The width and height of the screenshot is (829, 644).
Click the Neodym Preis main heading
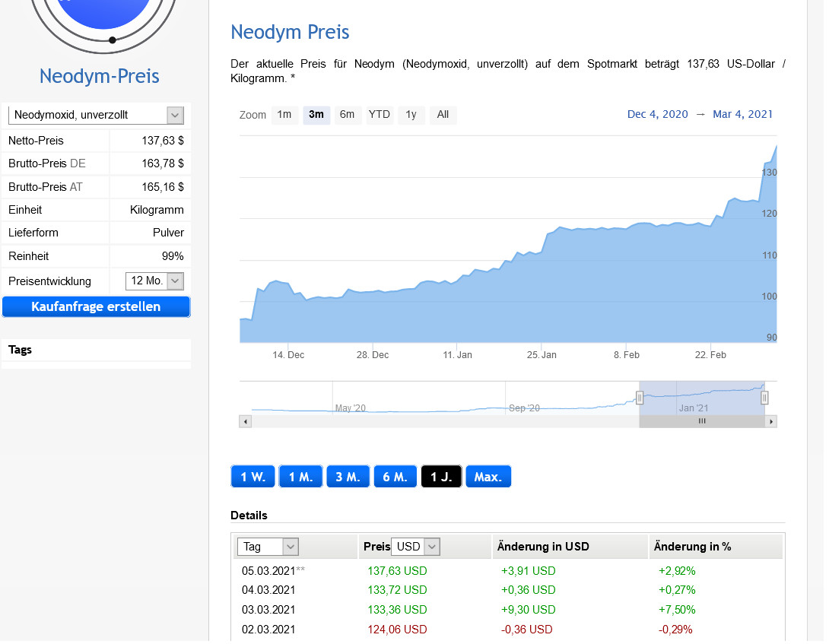coord(292,32)
